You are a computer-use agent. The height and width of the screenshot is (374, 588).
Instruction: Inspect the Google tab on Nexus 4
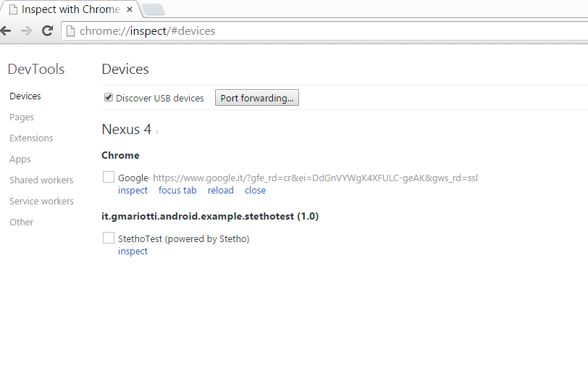pos(133,191)
